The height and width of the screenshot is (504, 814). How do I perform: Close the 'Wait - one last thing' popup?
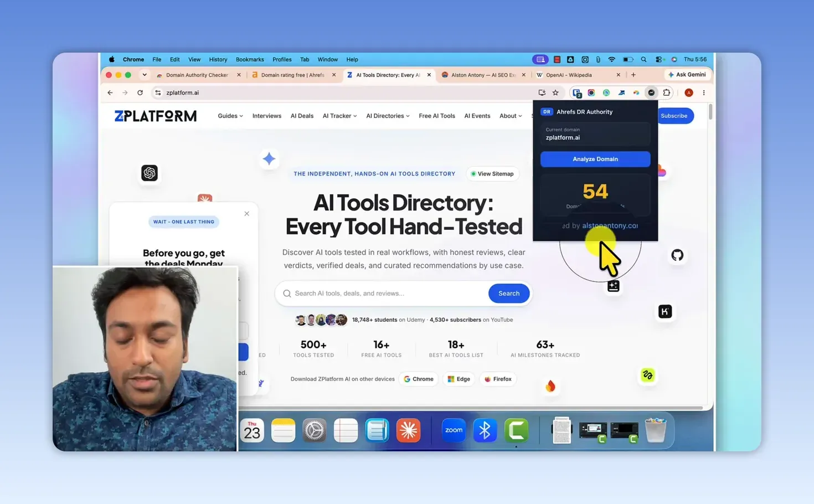tap(247, 214)
